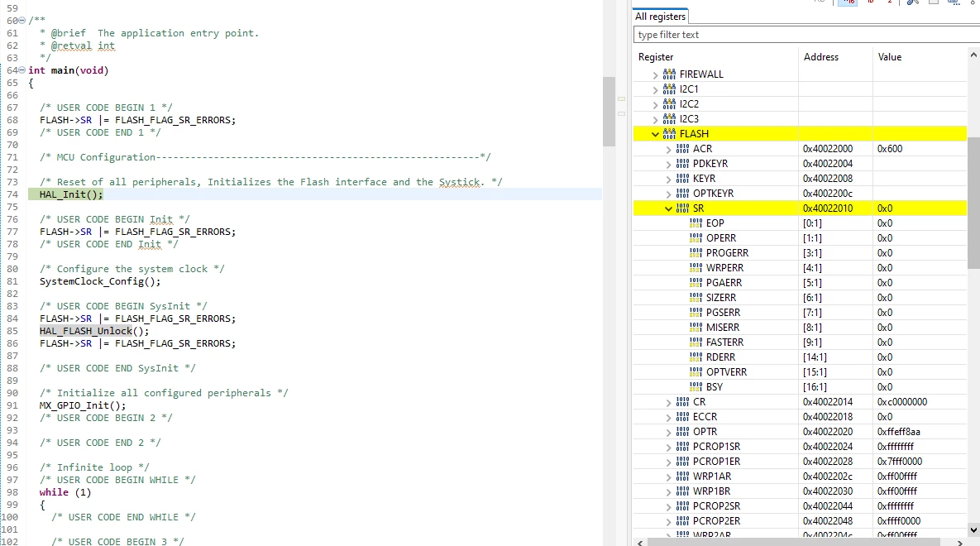
Task: Click the OPTKEYR register icon
Action: pos(682,194)
